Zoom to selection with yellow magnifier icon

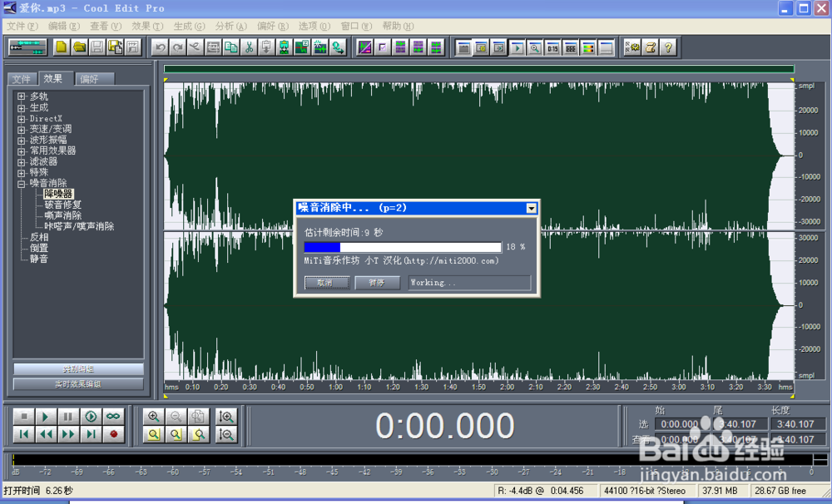point(154,434)
